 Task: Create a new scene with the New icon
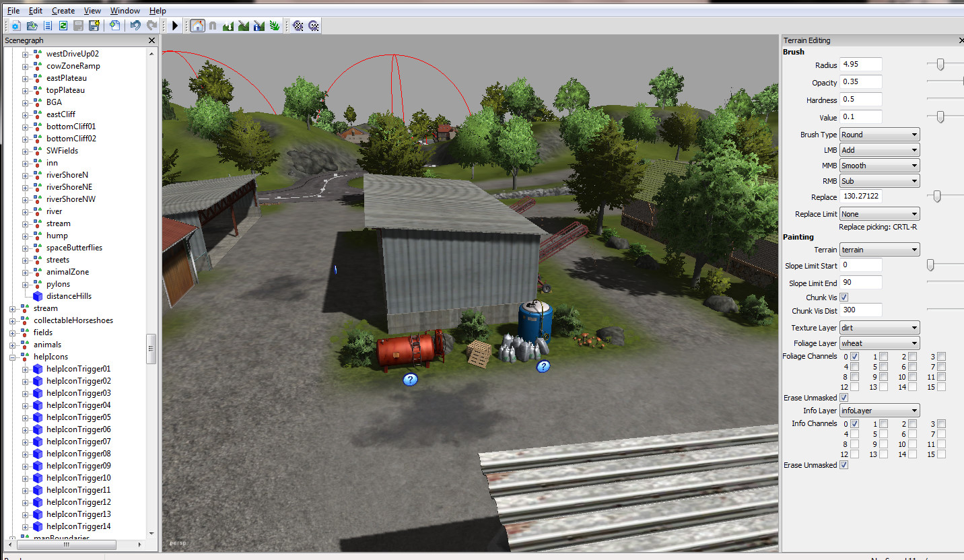16,26
